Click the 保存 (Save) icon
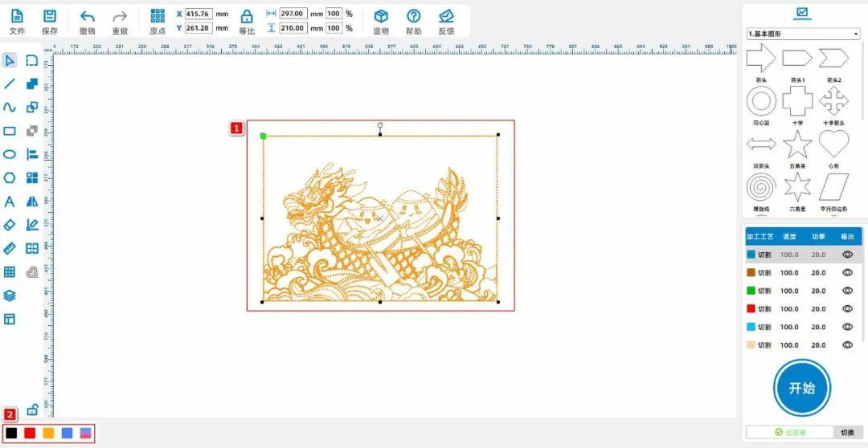The width and height of the screenshot is (868, 448). coord(50,17)
